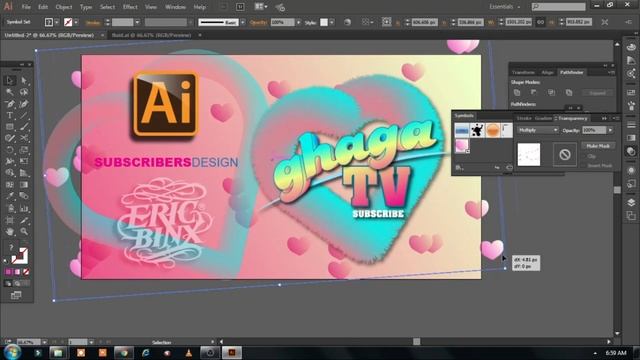Screen dimensions: 640x360
Task: Change screen mode at toolbox bottom
Action: pos(16,295)
